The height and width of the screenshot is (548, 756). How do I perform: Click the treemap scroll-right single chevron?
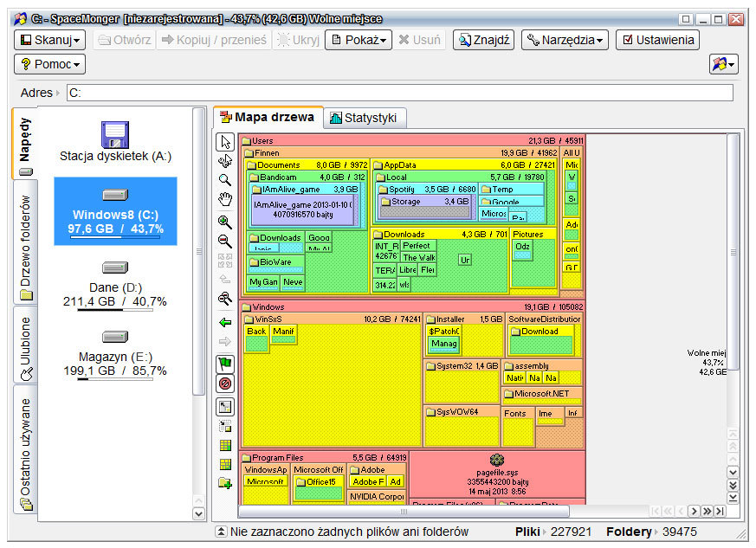point(694,511)
